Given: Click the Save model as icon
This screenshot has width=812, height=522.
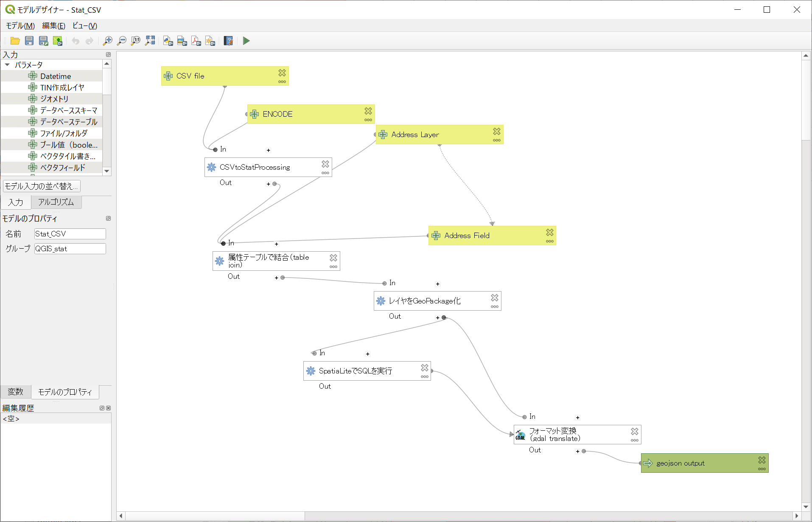Looking at the screenshot, I should tap(43, 41).
